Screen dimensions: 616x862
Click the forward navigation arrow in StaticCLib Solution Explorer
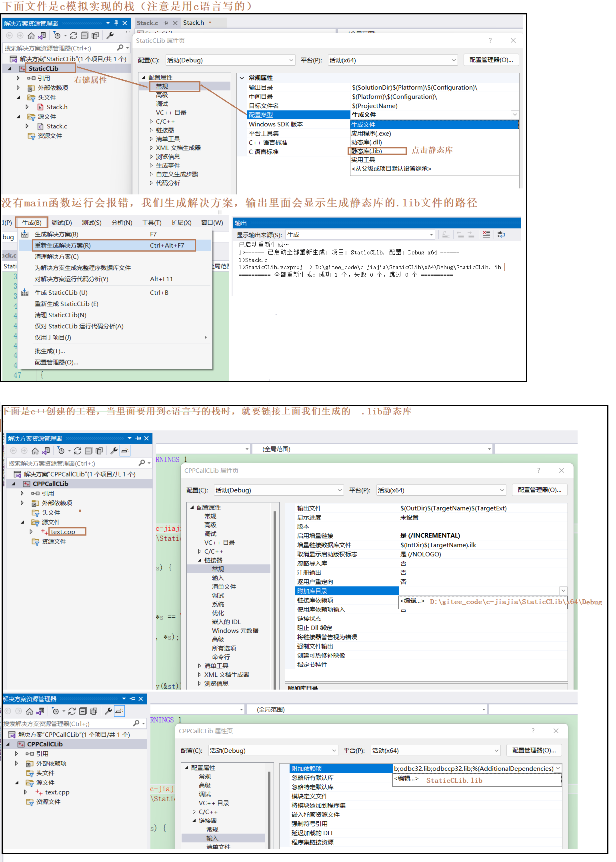(20, 36)
